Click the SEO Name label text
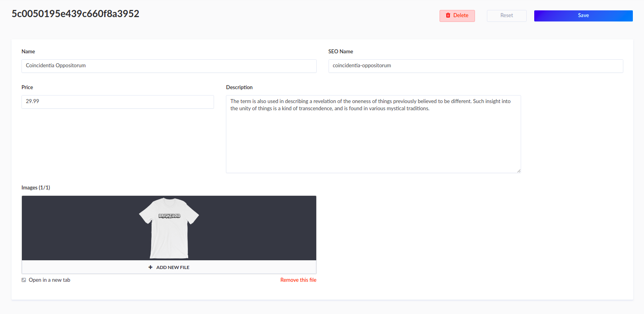 tap(340, 51)
